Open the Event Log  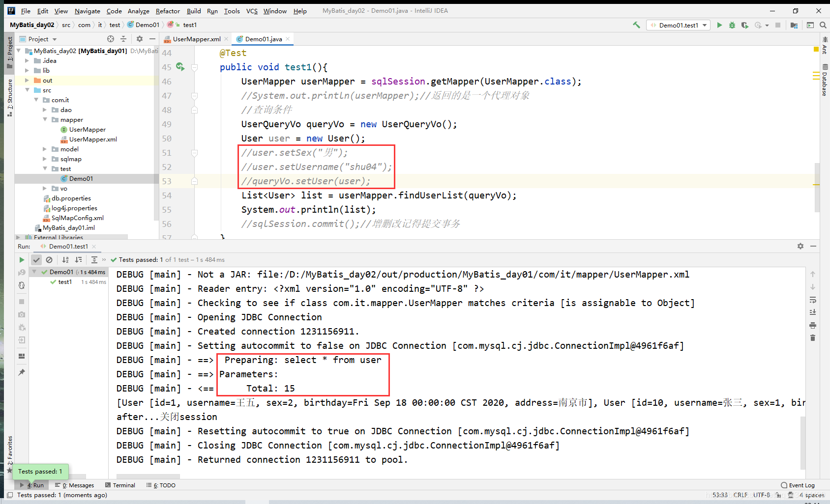tap(798, 485)
